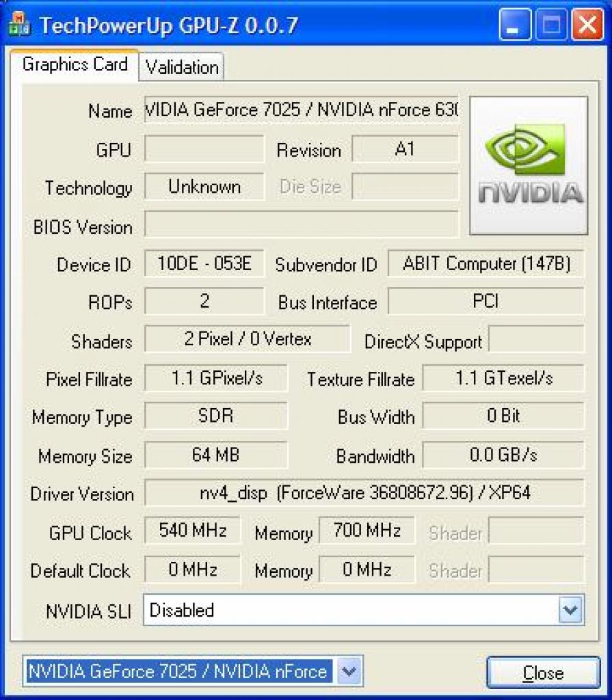Screen dimensions: 612x700
Task: Click the DirectX Support label
Action: click(x=423, y=342)
